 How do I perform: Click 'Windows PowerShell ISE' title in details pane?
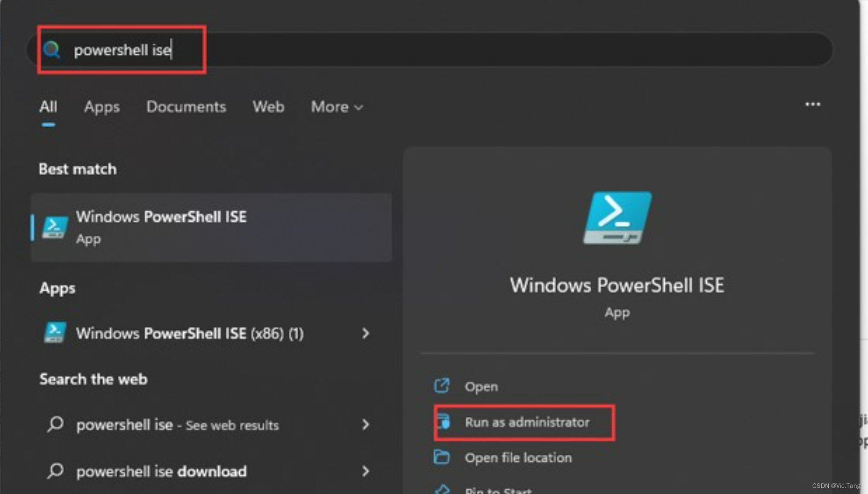(x=617, y=285)
